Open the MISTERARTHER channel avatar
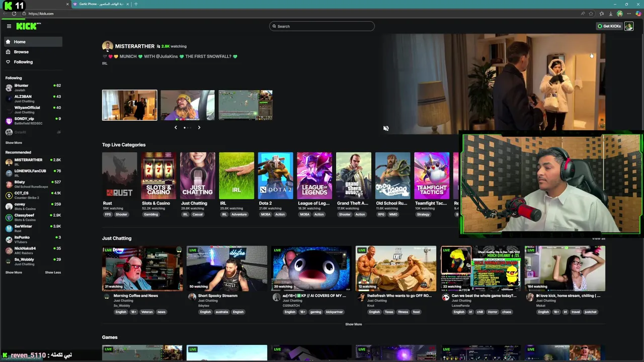644x362 pixels. tap(108, 46)
